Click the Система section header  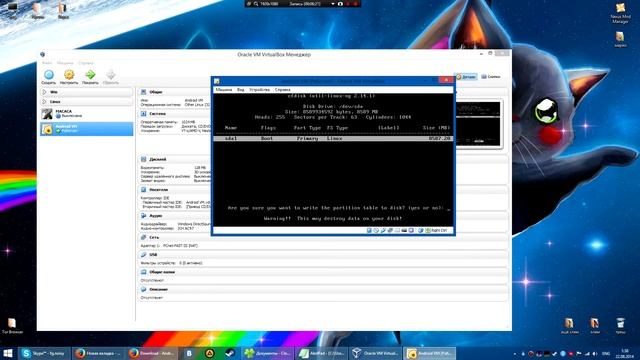click(157, 114)
